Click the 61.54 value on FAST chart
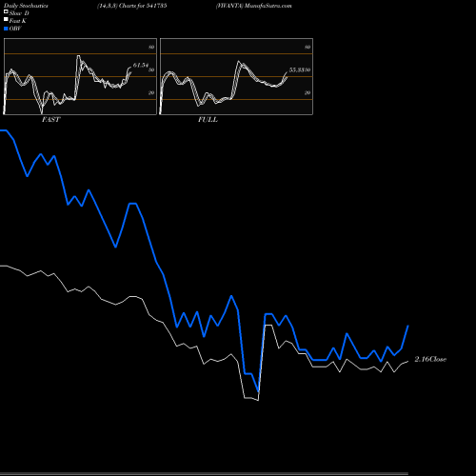This screenshot has height=476, width=476. pos(141,65)
